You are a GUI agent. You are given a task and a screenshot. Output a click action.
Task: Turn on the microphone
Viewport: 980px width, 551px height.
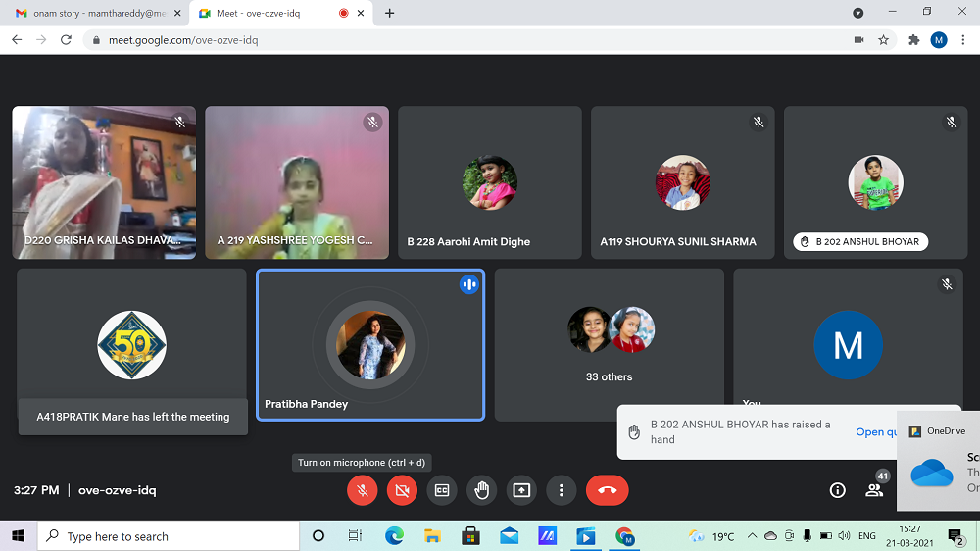(363, 490)
